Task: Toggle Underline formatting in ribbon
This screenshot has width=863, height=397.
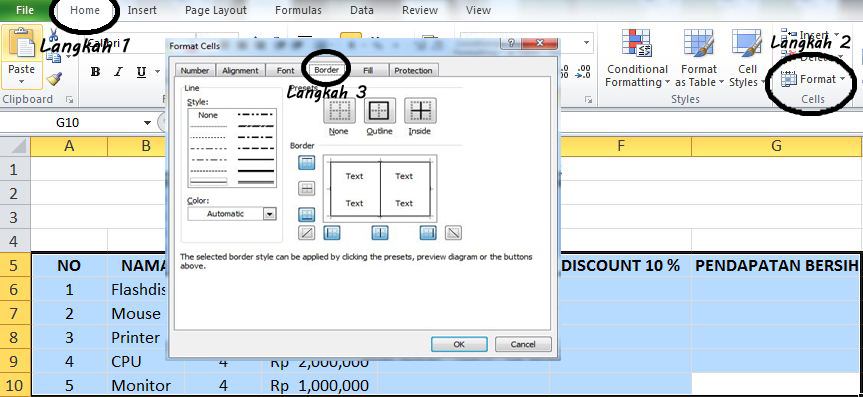Action: pyautogui.click(x=141, y=72)
